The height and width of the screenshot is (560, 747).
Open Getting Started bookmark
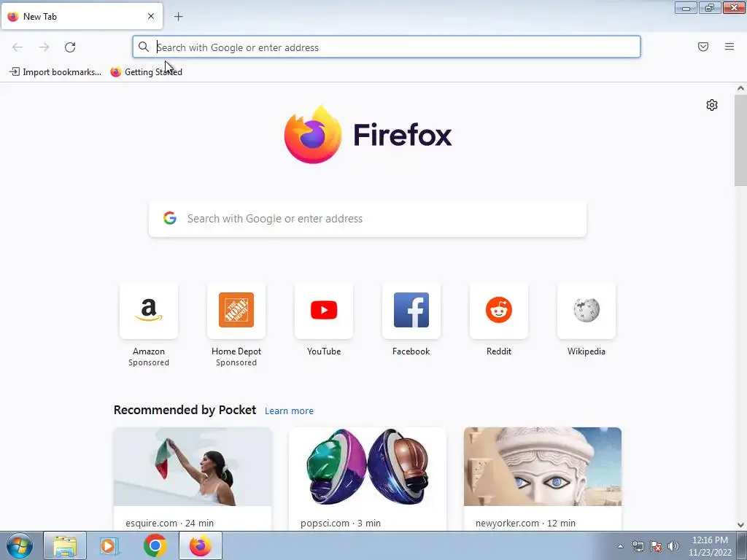click(146, 72)
